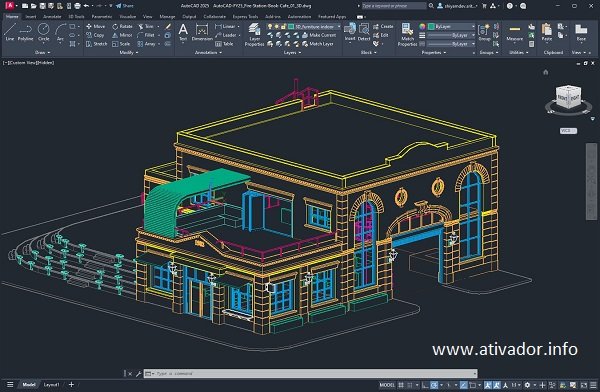
Task: Click Match Layer button
Action: (x=318, y=44)
